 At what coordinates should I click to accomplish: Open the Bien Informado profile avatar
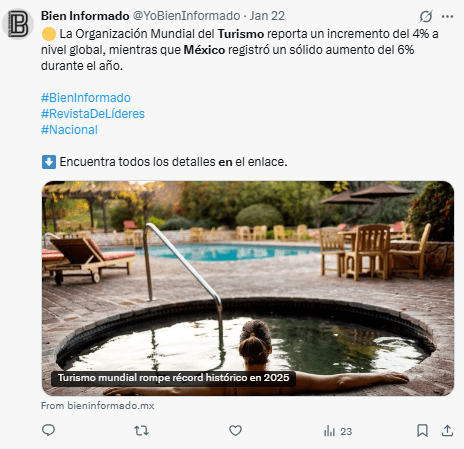click(18, 24)
